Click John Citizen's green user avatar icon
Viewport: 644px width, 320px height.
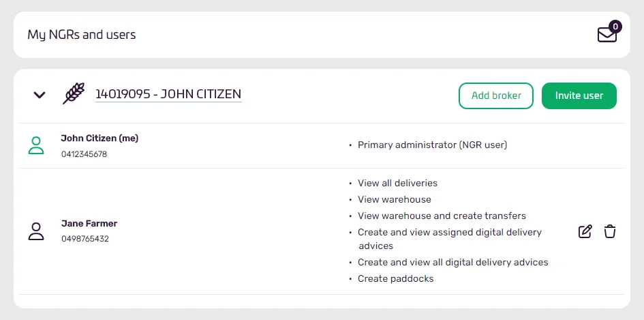(x=36, y=145)
